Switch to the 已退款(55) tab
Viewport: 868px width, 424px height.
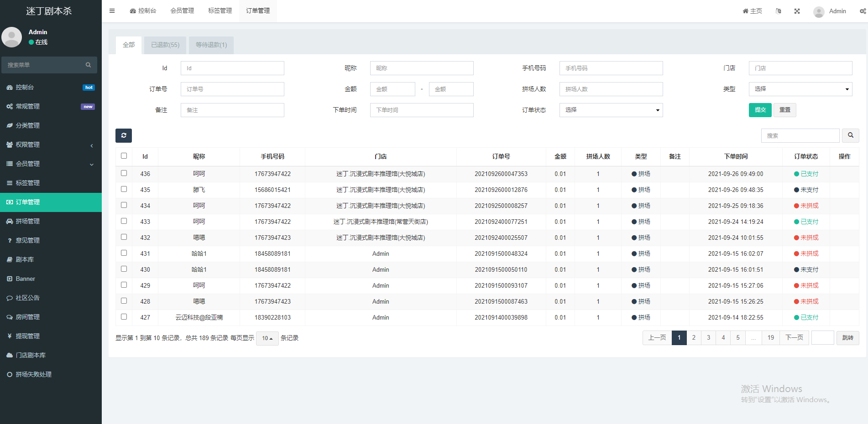point(165,45)
